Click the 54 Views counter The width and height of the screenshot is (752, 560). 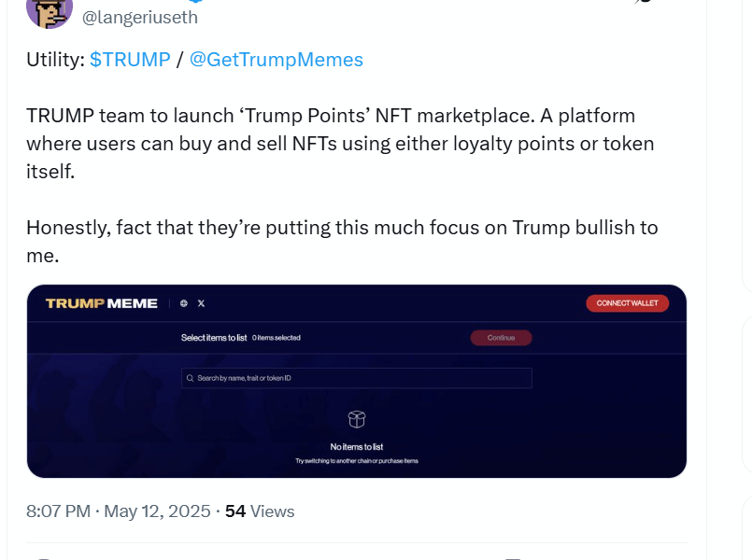(x=260, y=511)
